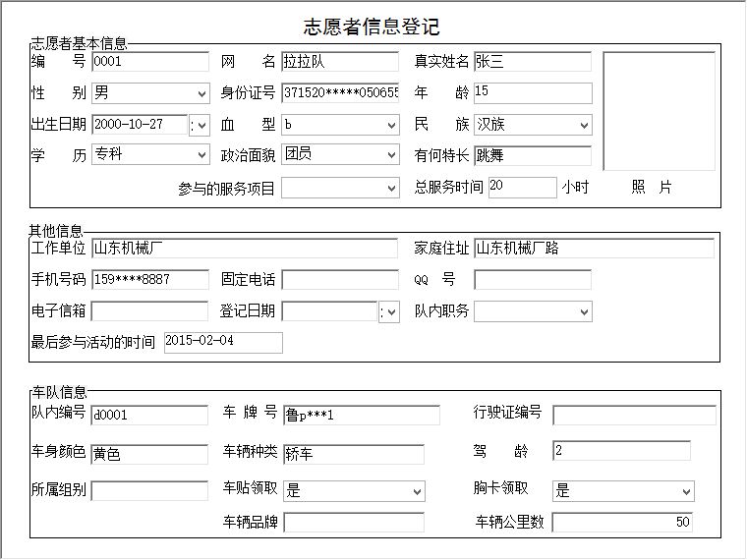The height and width of the screenshot is (560, 747).
Task: Click the empty QQ号 field
Action: (533, 280)
